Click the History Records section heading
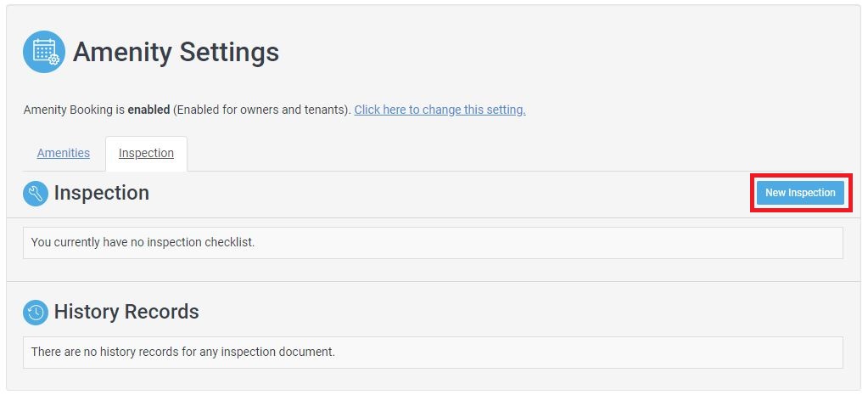Image resolution: width=868 pixels, height=395 pixels. click(126, 312)
